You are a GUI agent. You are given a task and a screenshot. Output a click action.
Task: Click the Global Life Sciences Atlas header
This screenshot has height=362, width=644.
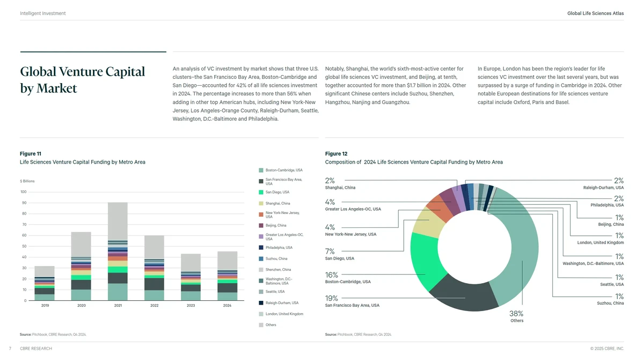(595, 13)
